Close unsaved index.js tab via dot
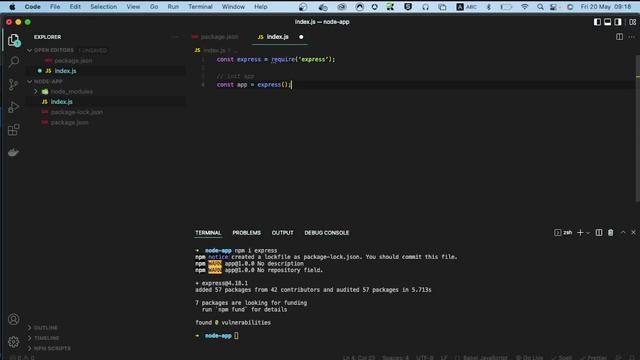Viewport: 640px width, 360px height. (301, 37)
